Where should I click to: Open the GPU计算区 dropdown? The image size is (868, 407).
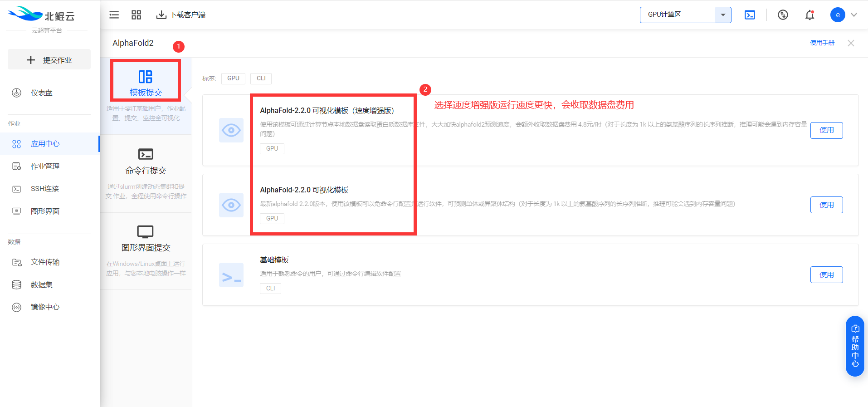pyautogui.click(x=685, y=15)
